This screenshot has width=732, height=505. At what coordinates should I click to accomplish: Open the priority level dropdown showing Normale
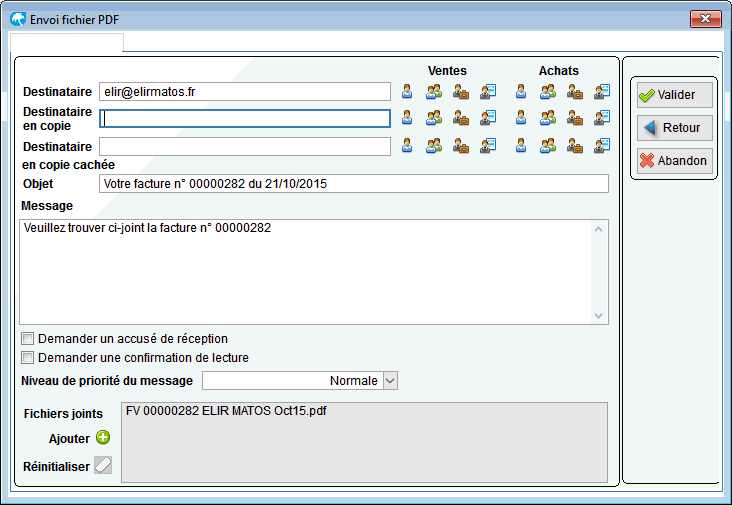[390, 381]
